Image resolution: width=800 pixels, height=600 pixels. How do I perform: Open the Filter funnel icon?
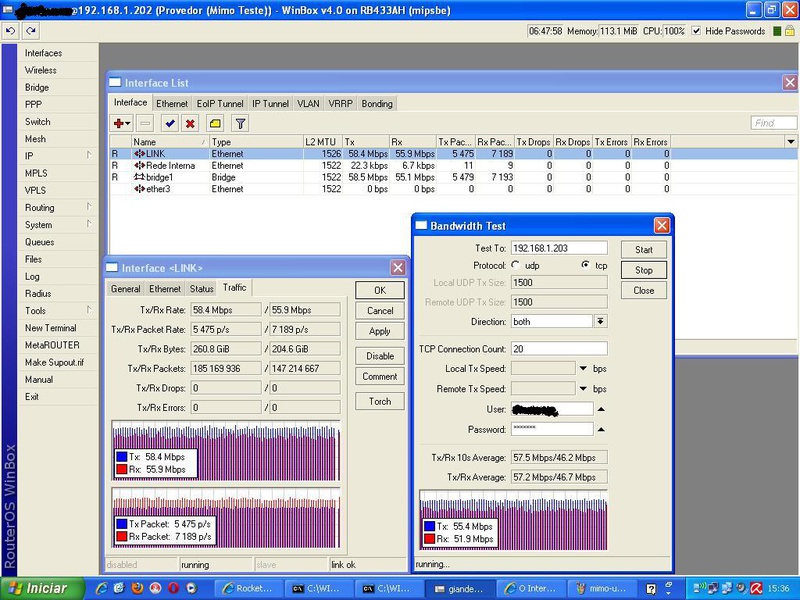tap(240, 123)
